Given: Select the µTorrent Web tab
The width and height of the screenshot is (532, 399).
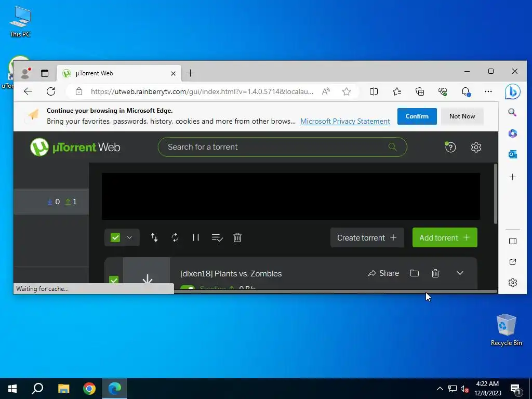Looking at the screenshot, I should [119, 73].
